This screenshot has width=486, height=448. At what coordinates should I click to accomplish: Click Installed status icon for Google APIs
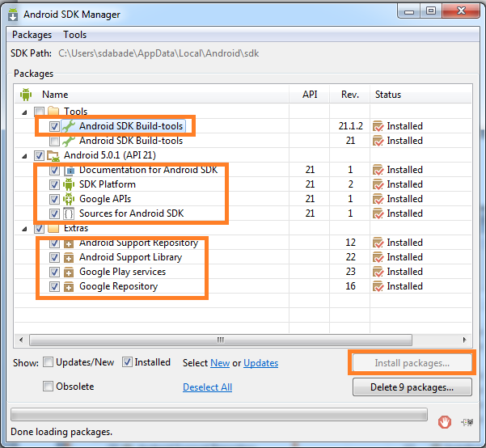click(x=378, y=199)
